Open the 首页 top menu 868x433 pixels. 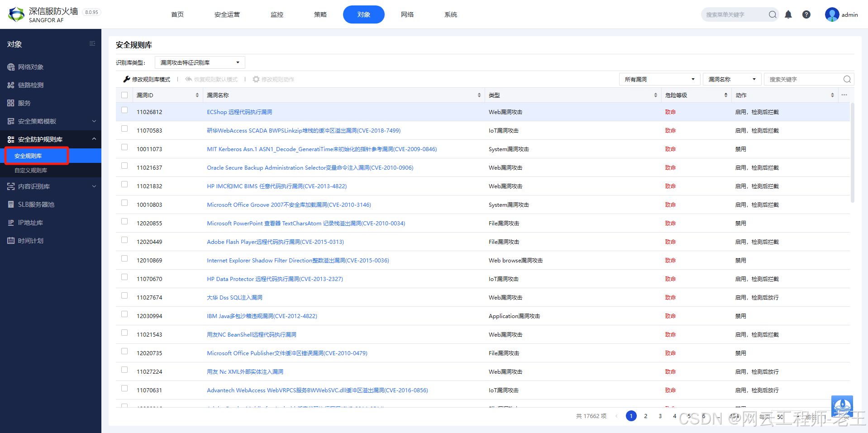click(x=177, y=14)
